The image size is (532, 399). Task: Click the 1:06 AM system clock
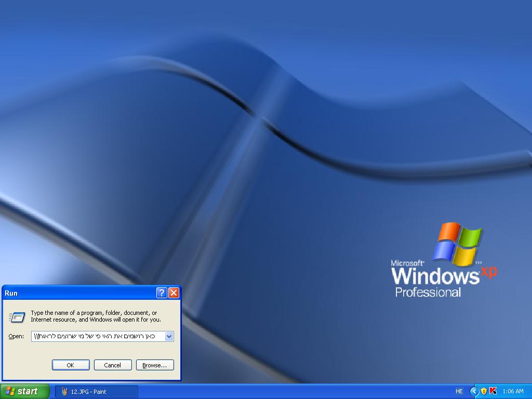513,391
